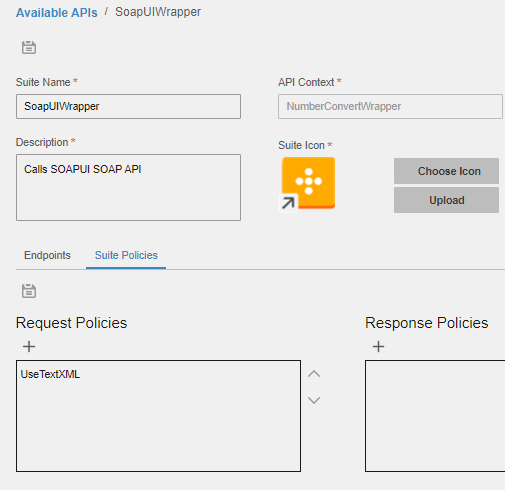Click the save icon under Suite Policies tab
Screen dimensions: 505x490
29,291
